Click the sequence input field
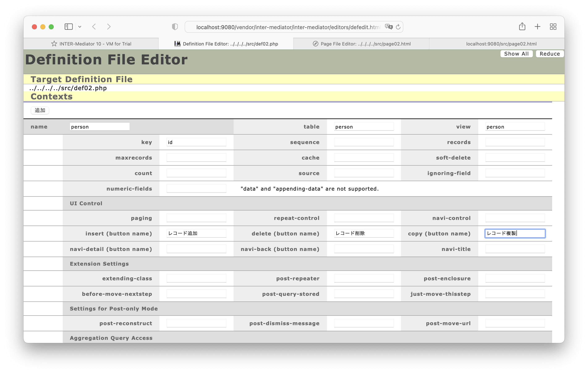588x374 pixels. pos(364,142)
